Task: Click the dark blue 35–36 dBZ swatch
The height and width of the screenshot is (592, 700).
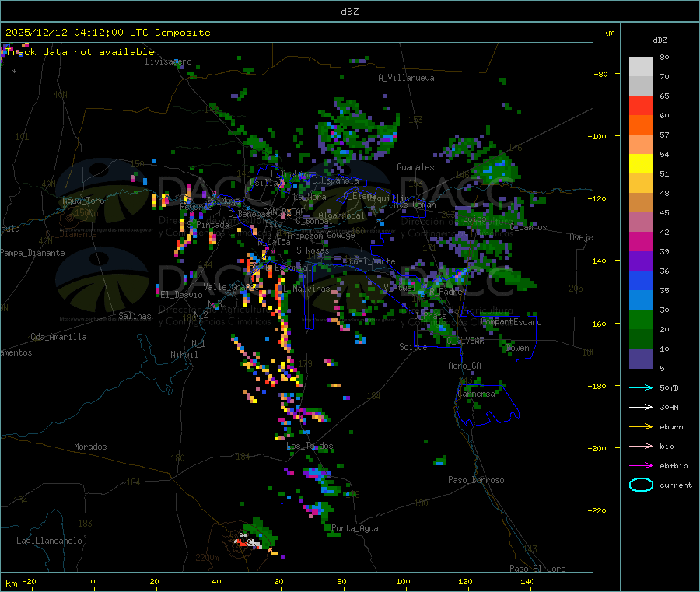Action: point(641,280)
